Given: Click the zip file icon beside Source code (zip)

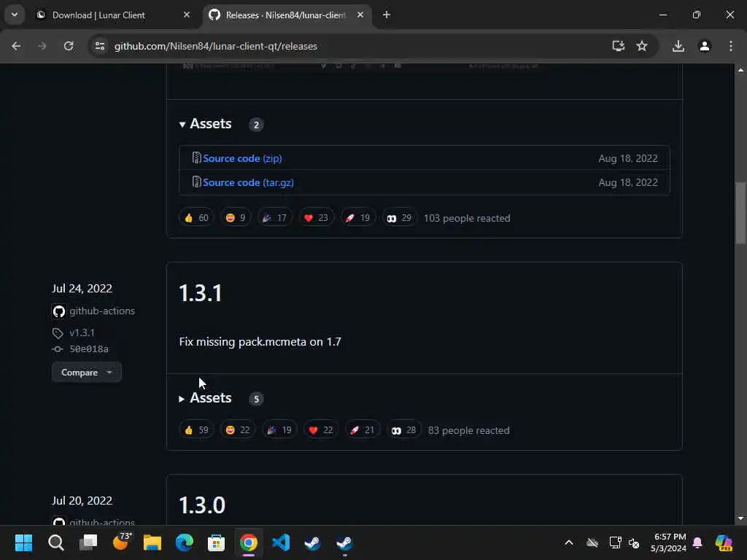Looking at the screenshot, I should click(196, 157).
